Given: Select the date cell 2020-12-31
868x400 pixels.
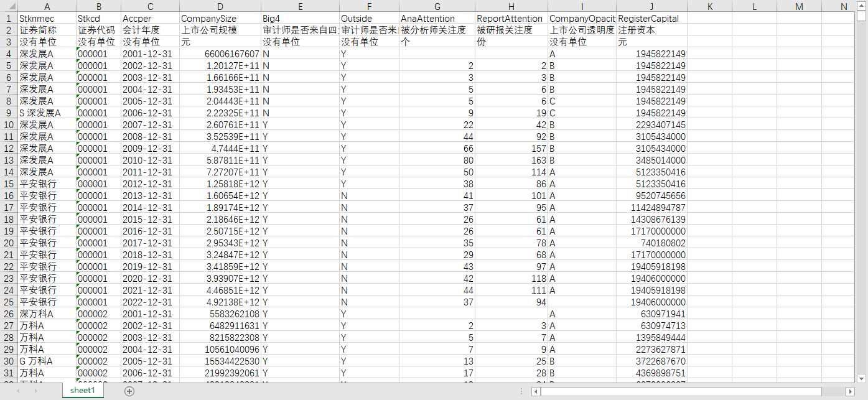Looking at the screenshot, I should (151, 279).
